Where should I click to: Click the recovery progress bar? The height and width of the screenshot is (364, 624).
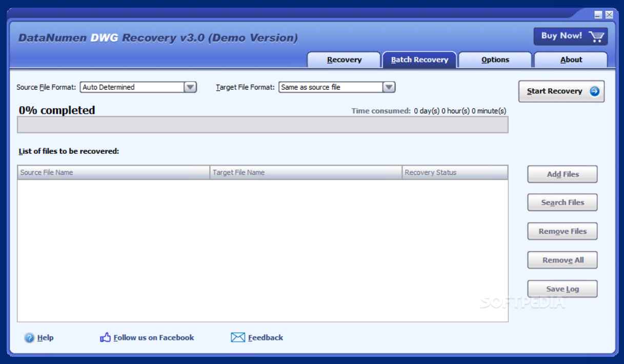263,125
